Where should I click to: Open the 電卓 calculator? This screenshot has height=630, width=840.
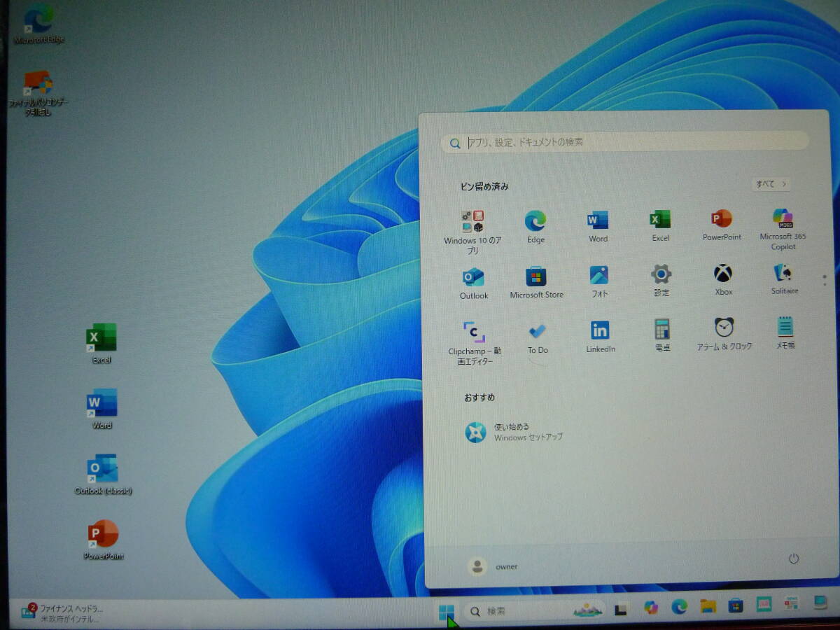[x=662, y=335]
